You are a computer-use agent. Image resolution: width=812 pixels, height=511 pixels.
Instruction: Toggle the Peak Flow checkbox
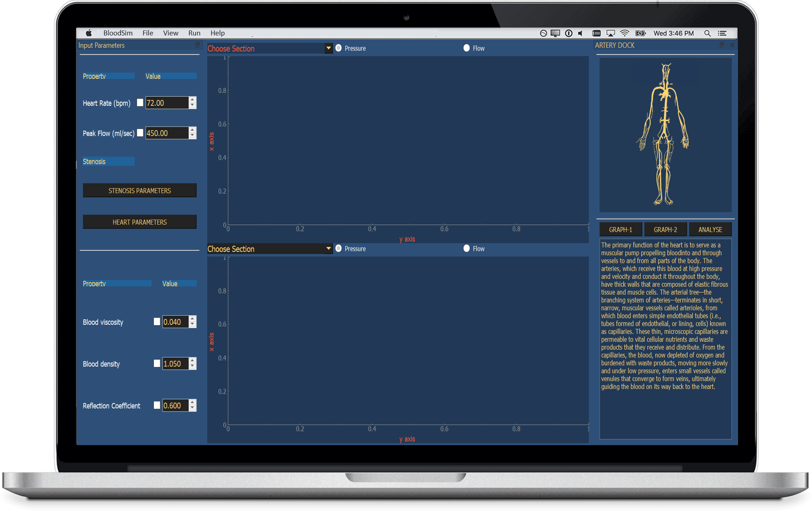pyautogui.click(x=140, y=133)
